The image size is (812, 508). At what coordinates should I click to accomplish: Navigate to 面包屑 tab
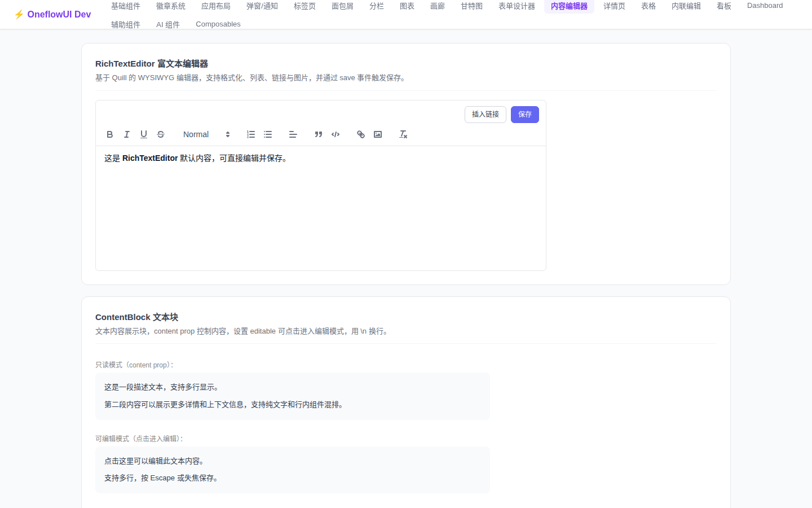[343, 6]
